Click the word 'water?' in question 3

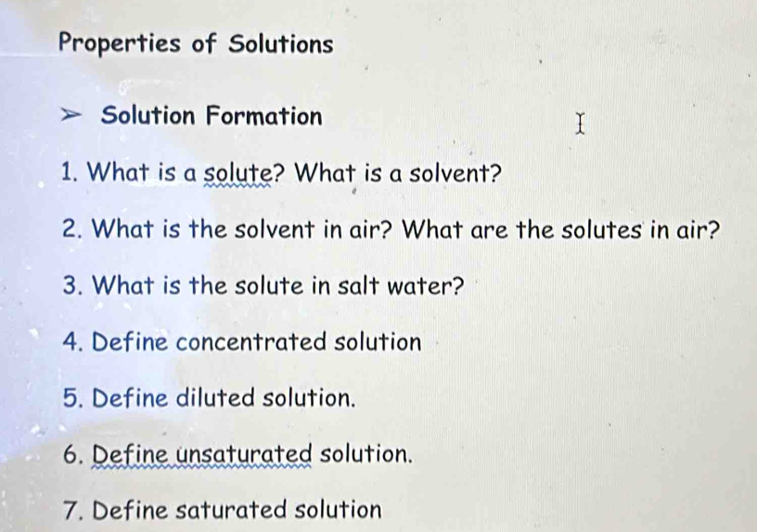(426, 286)
